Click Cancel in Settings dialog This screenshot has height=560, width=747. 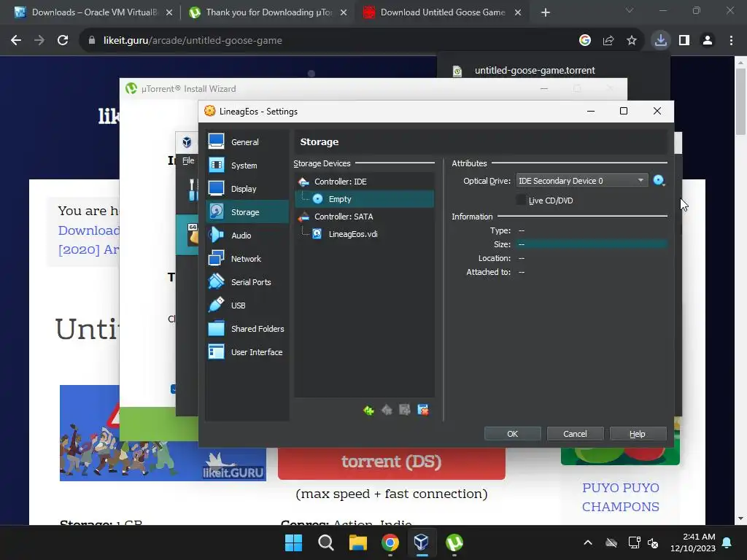(575, 434)
